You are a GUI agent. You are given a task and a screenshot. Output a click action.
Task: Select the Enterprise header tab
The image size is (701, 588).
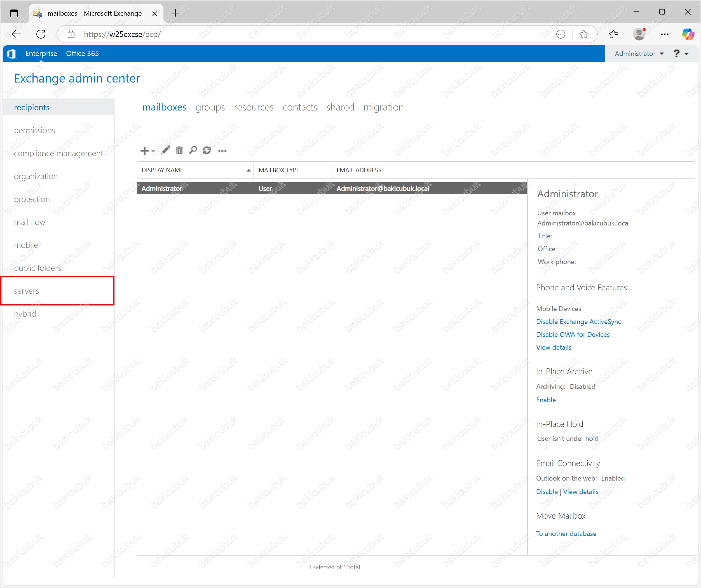(41, 53)
